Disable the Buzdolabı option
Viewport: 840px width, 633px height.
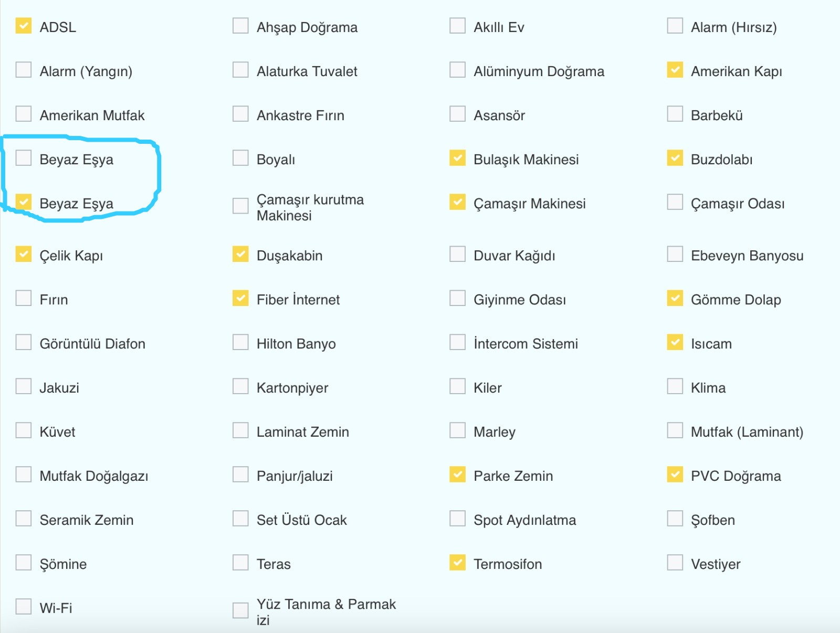675,158
